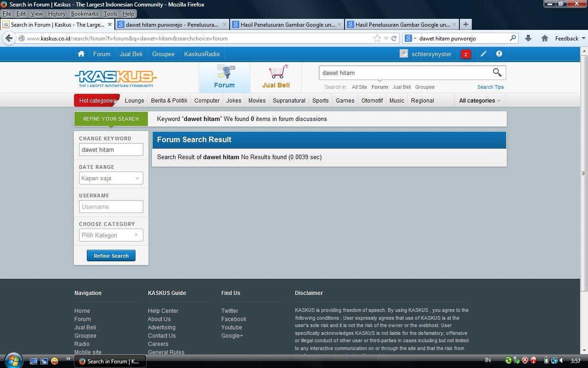588x368 pixels.
Task: Open KaskusRadio in blue bar
Action: point(202,54)
